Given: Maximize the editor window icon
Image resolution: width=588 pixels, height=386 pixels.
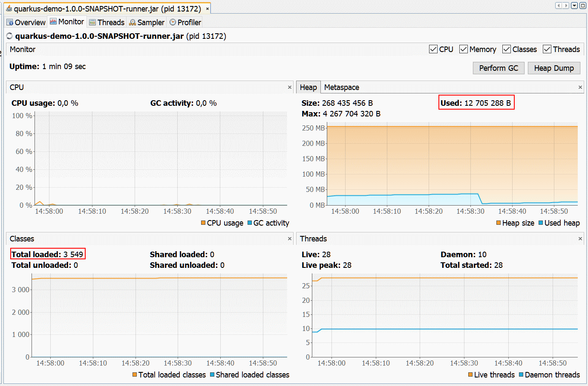Looking at the screenshot, I should coord(582,6).
